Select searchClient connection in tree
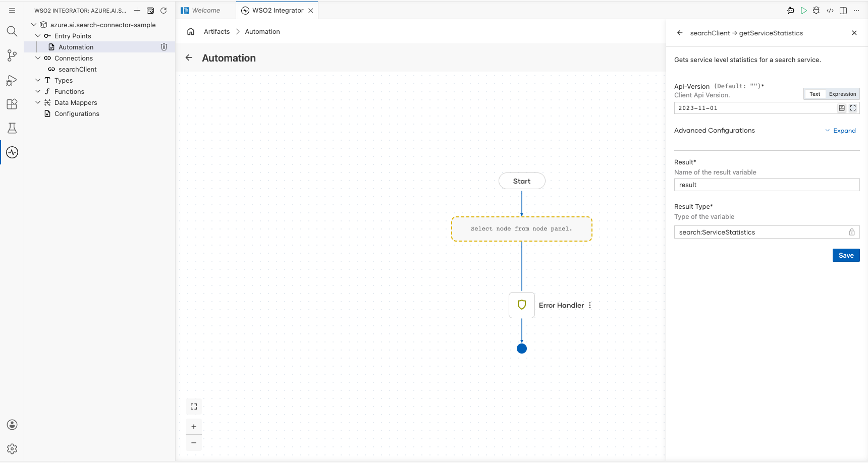This screenshot has height=463, width=868. pyautogui.click(x=77, y=69)
